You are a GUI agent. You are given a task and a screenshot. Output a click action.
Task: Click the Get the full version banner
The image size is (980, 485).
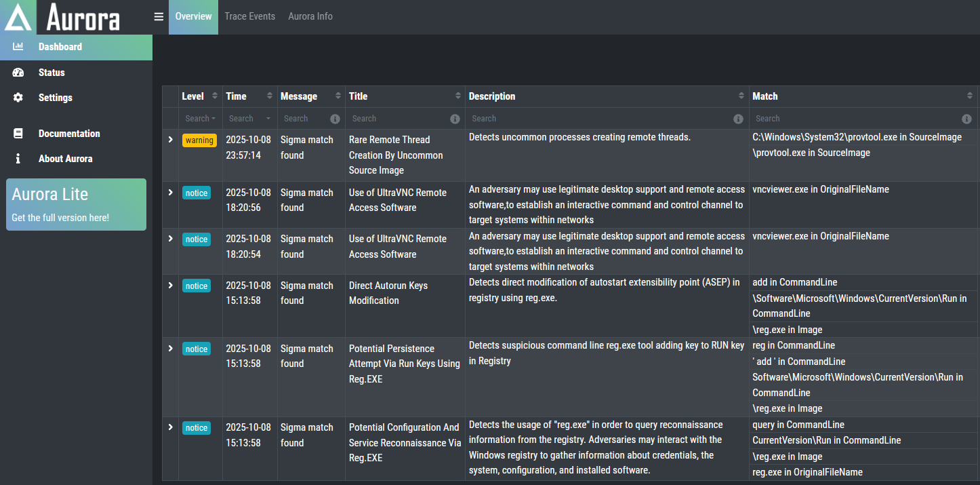pyautogui.click(x=76, y=204)
